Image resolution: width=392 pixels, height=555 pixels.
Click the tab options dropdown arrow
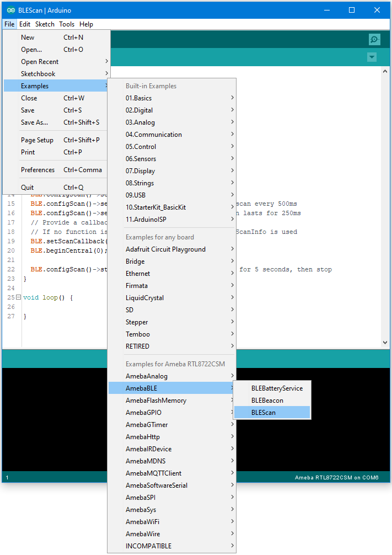(372, 57)
